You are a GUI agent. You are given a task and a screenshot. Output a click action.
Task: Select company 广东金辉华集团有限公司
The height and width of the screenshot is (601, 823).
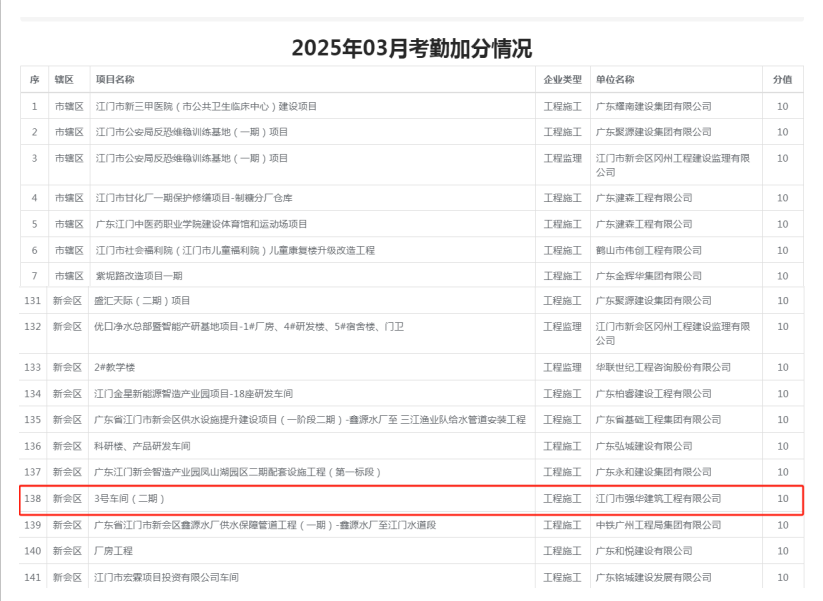(649, 276)
